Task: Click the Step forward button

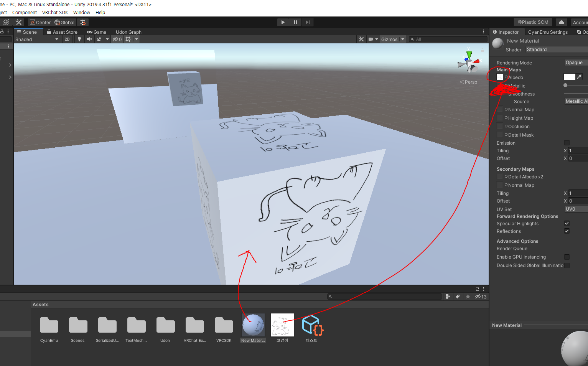Action: point(308,22)
